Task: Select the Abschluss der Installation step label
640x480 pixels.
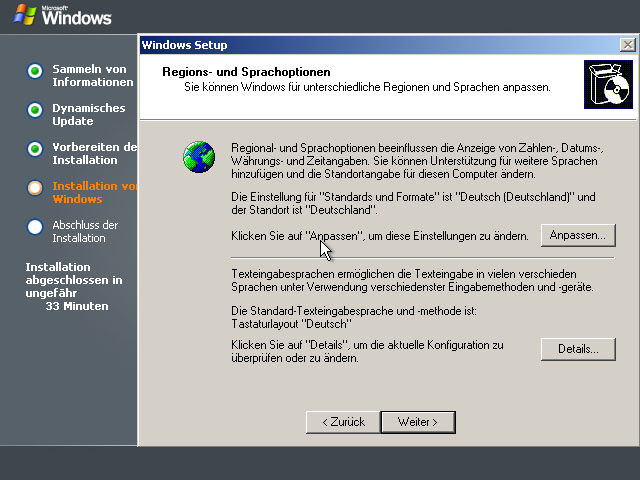Action: (x=85, y=231)
